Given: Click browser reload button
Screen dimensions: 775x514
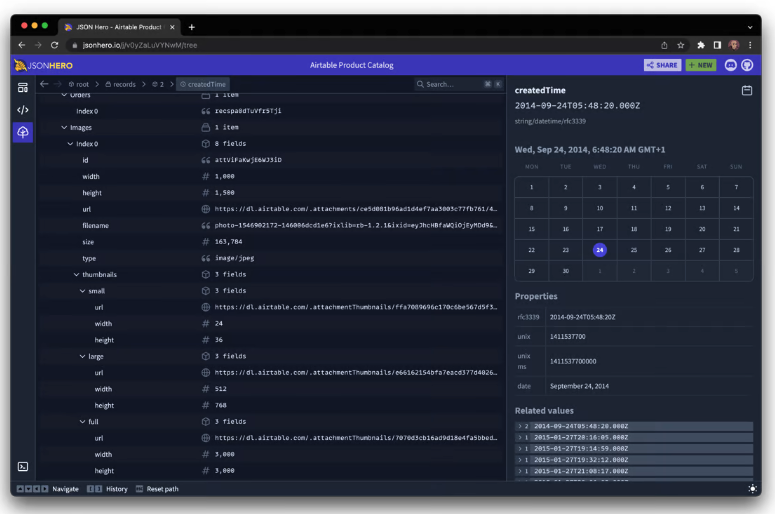Looking at the screenshot, I should click(x=54, y=45).
